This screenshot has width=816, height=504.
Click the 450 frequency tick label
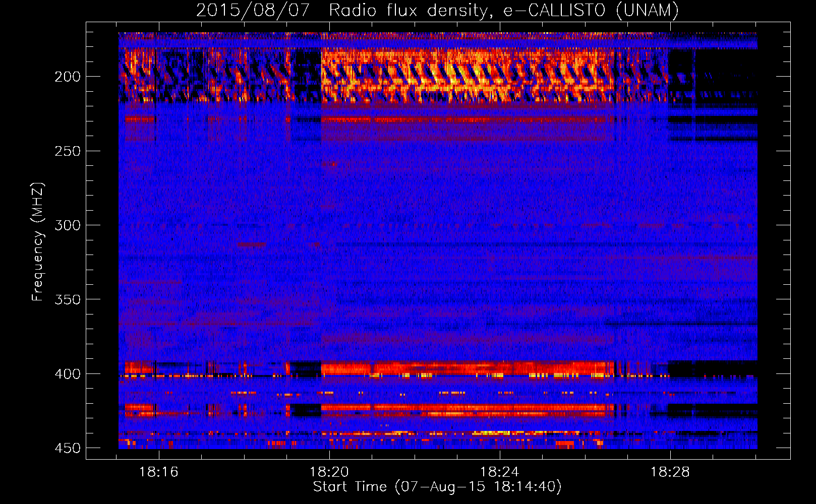tap(67, 448)
